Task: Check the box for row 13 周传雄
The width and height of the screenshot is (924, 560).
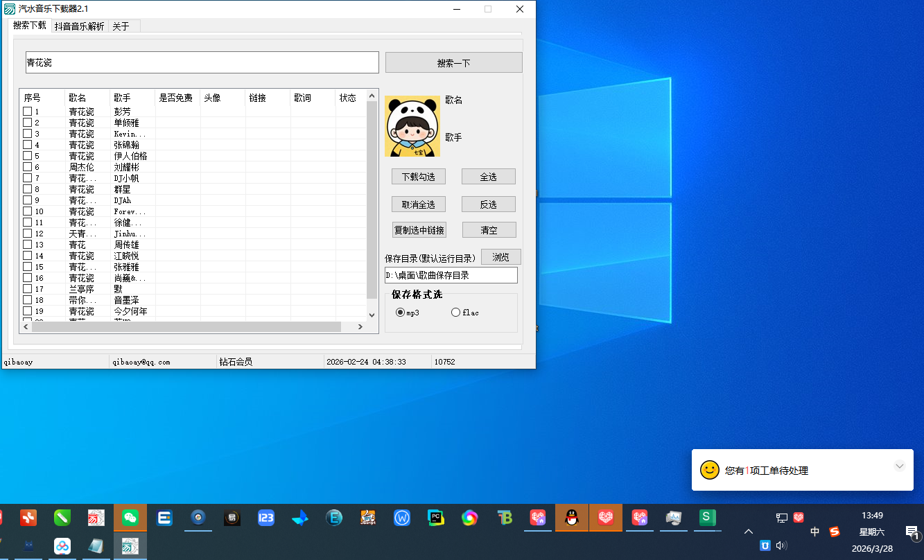Action: (28, 245)
